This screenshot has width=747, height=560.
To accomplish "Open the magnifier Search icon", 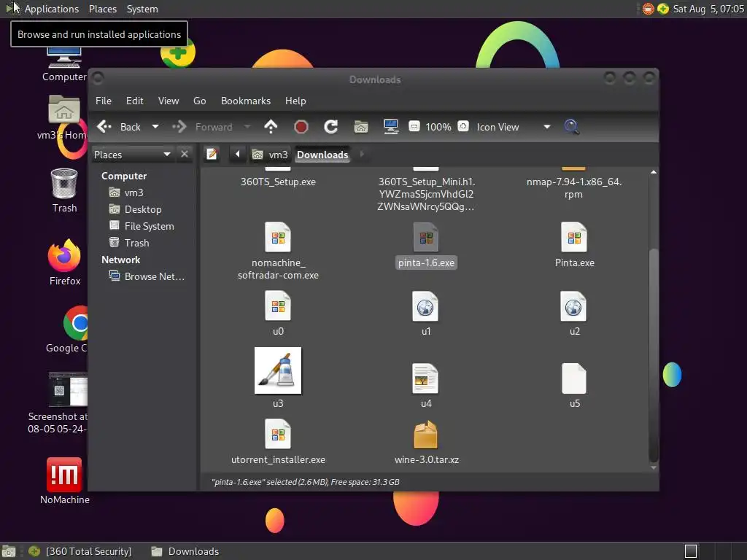I will (571, 127).
